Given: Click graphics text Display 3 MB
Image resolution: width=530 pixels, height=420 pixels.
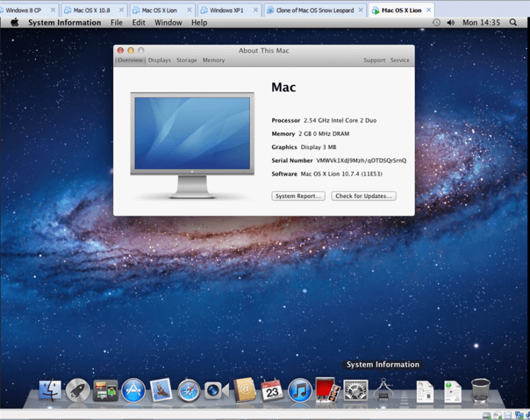Looking at the screenshot, I should tap(319, 147).
